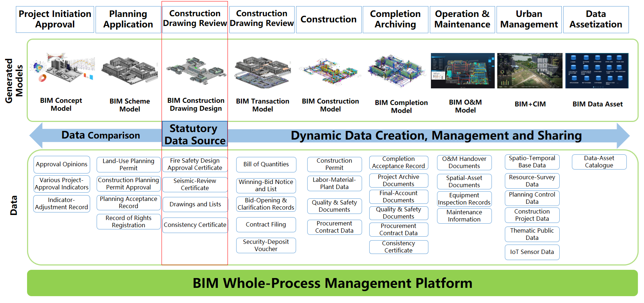Click the Data Assetization stage header
The image size is (644, 303).
point(596,19)
